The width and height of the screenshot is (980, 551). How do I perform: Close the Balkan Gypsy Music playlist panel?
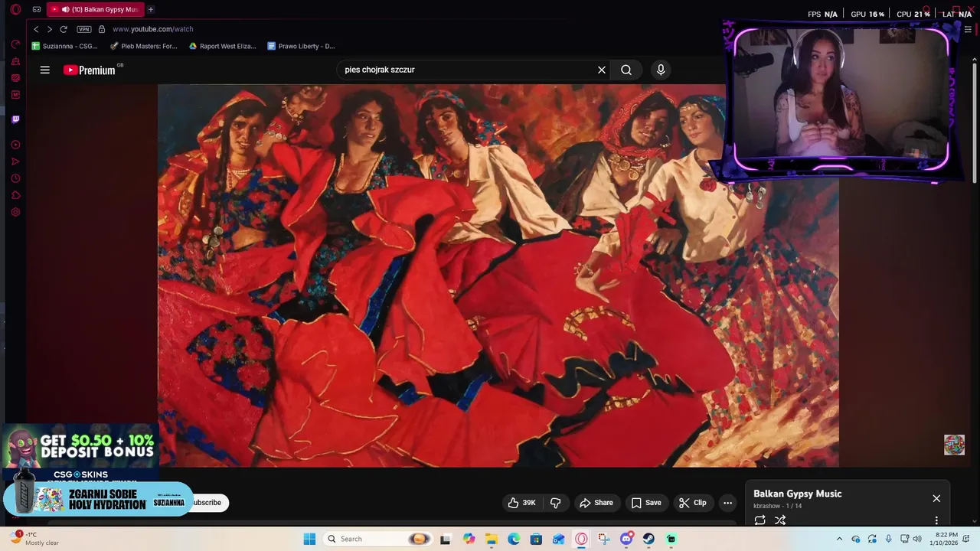click(x=936, y=498)
